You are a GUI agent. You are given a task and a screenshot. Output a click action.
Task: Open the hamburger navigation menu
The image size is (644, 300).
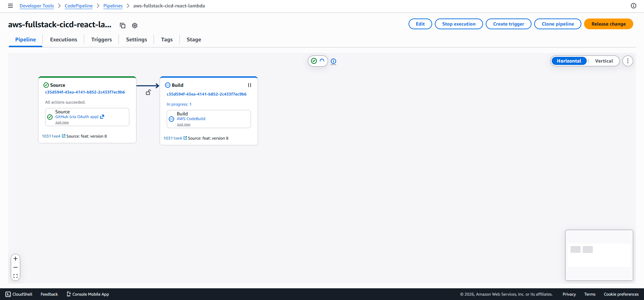tap(10, 6)
